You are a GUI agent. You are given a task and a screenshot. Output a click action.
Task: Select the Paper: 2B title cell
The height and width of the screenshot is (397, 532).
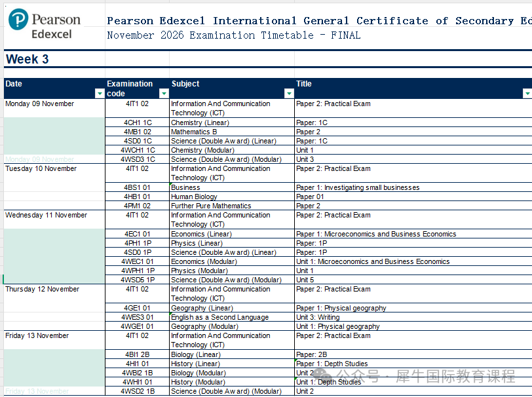pyautogui.click(x=413, y=354)
